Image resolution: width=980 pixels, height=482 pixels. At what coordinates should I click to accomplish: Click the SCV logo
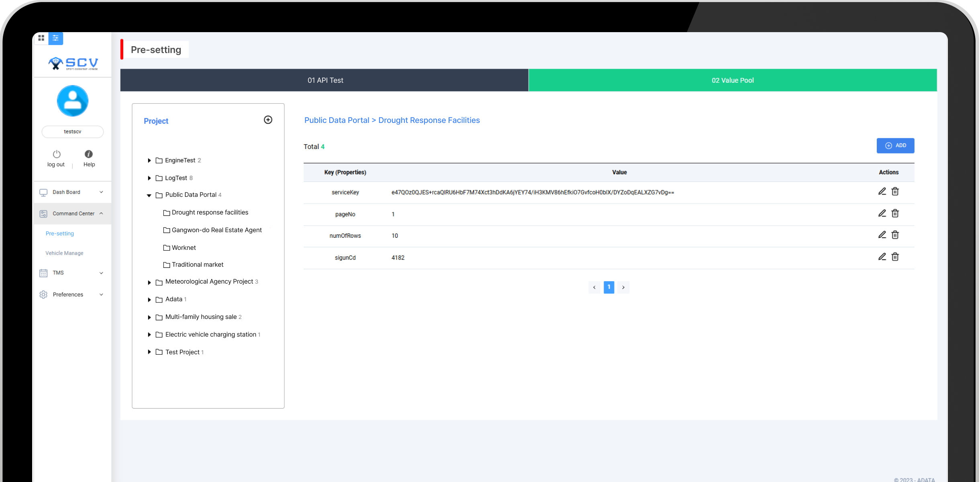pos(73,63)
